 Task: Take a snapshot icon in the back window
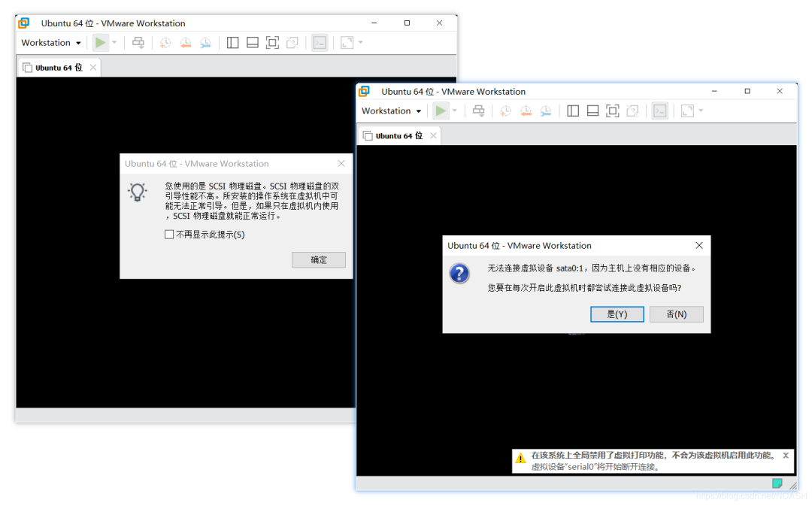[x=165, y=43]
